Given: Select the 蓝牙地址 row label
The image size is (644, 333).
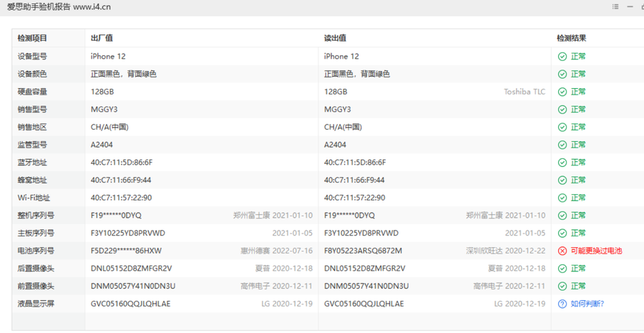Looking at the screenshot, I should [32, 163].
